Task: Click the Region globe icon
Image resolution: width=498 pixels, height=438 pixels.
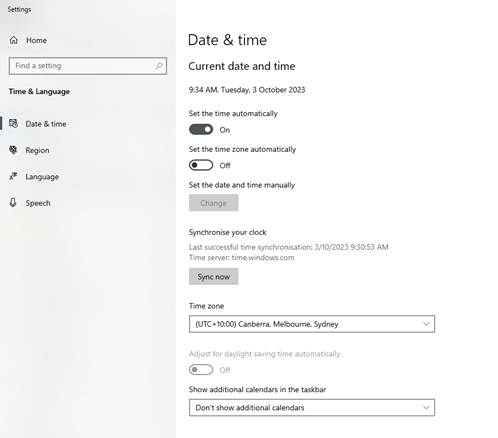Action: click(x=13, y=150)
